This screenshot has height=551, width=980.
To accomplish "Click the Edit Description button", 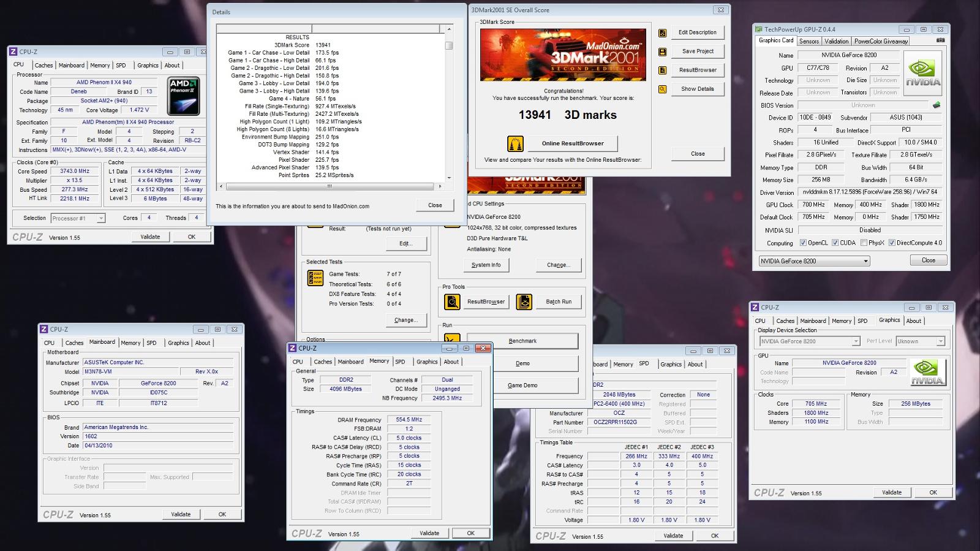I will (x=697, y=32).
